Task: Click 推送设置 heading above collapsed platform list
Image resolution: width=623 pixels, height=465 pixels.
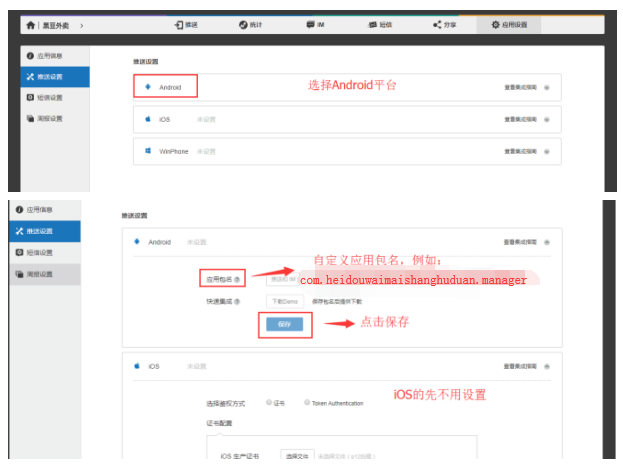Action: click(x=145, y=62)
